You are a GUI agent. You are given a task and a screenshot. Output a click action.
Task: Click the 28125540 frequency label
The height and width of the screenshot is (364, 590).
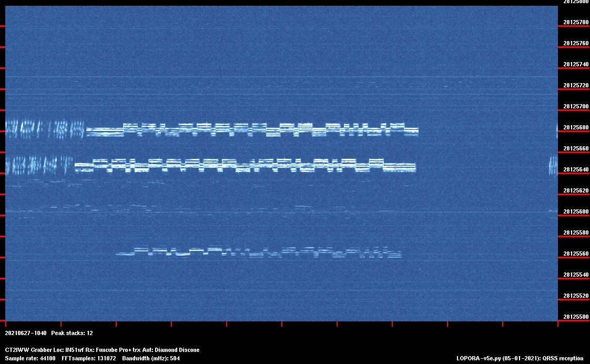coord(576,275)
